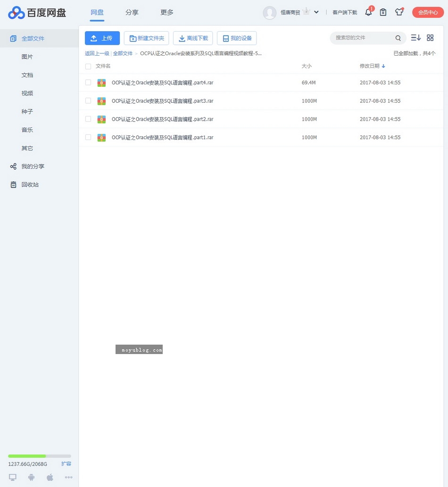Select 音乐 in the sidebar
The height and width of the screenshot is (487, 448).
(x=27, y=130)
